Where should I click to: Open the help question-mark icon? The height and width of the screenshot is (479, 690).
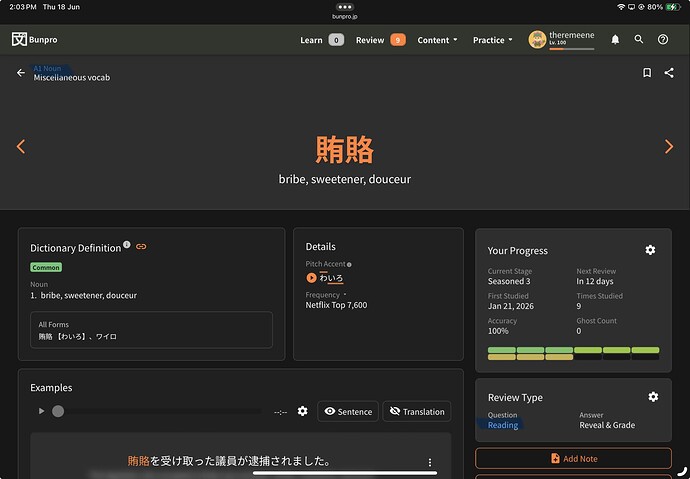[x=663, y=40]
